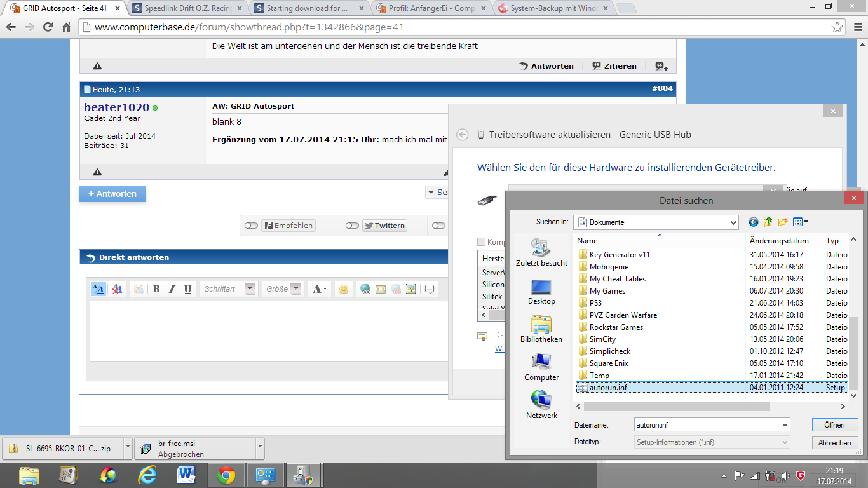Select Desktop in places sidebar
Viewport: 868px width, 488px height.
point(541,292)
